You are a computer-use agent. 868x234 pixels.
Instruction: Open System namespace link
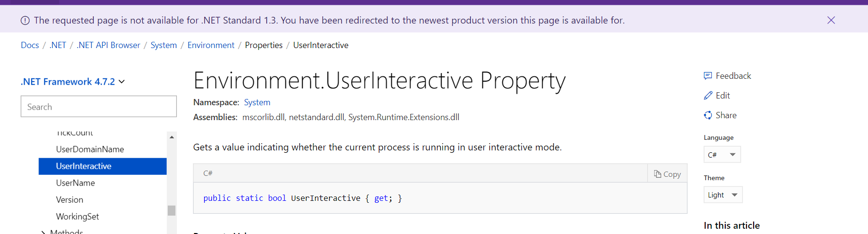tap(257, 102)
